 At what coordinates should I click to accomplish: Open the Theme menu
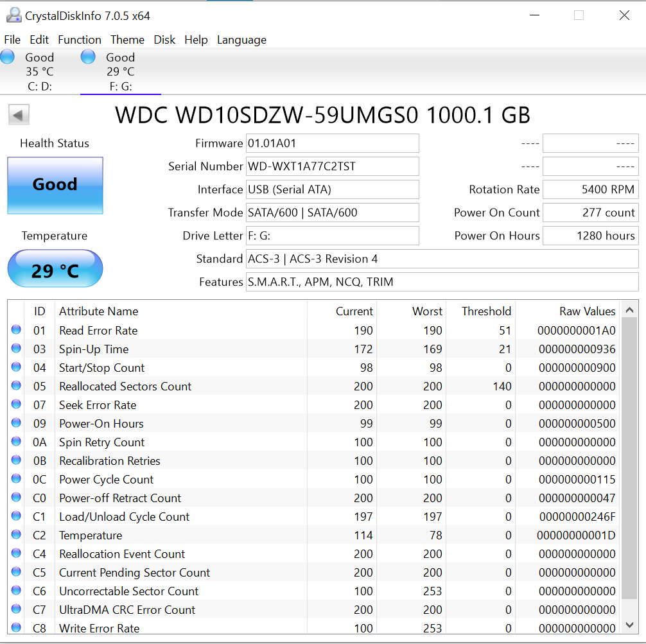click(x=127, y=40)
